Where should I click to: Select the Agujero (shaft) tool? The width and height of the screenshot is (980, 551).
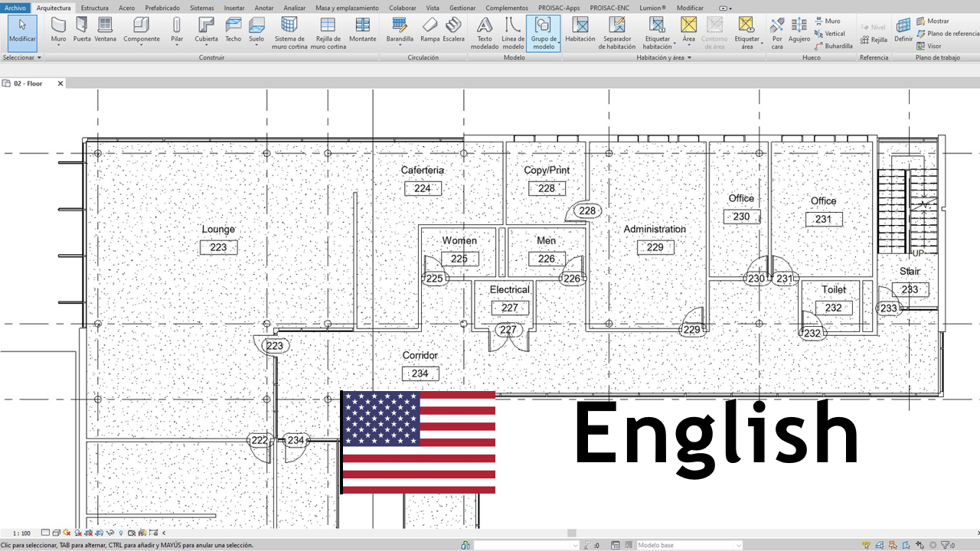point(799,30)
